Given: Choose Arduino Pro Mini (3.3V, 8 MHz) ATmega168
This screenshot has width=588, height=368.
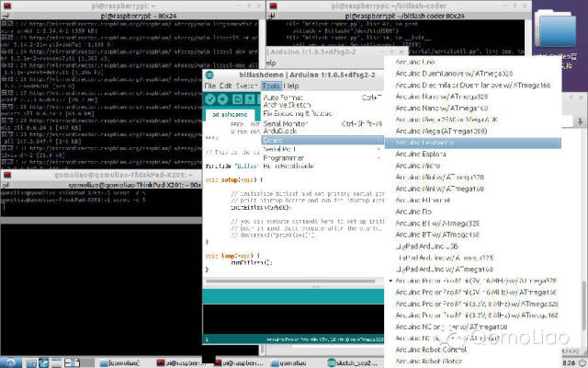Looking at the screenshot, I should [x=473, y=315].
